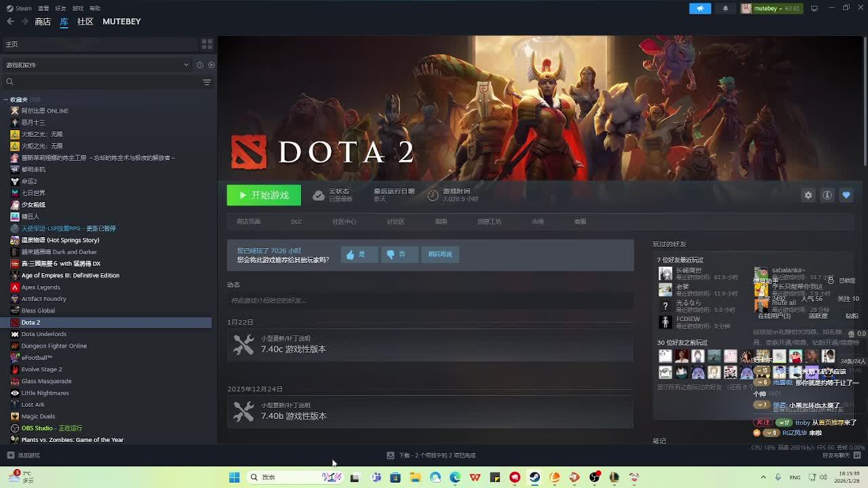This screenshot has width=868, height=488.
Task: Open the Dota 2 settings gear
Action: tap(808, 195)
